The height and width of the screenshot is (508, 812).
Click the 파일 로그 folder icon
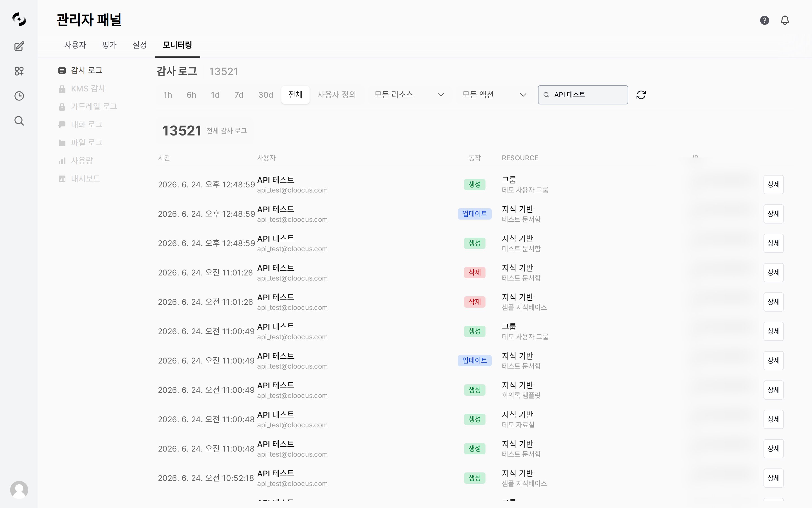click(62, 143)
